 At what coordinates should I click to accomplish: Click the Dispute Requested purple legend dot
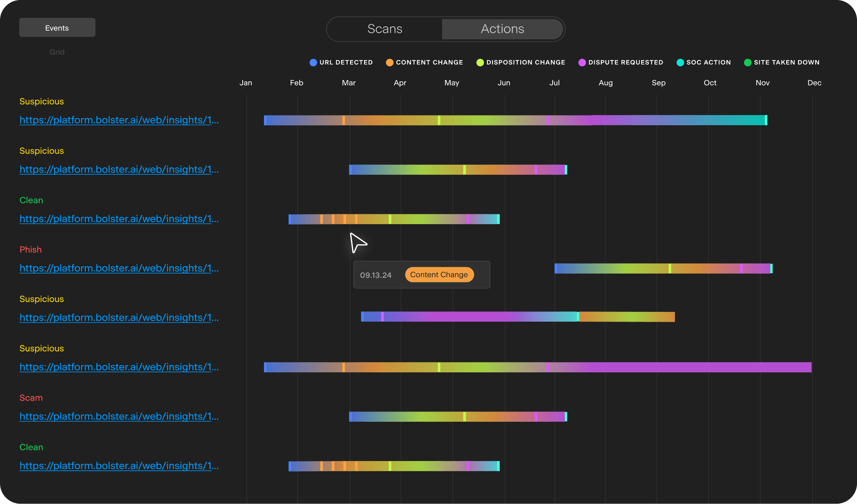pyautogui.click(x=582, y=63)
